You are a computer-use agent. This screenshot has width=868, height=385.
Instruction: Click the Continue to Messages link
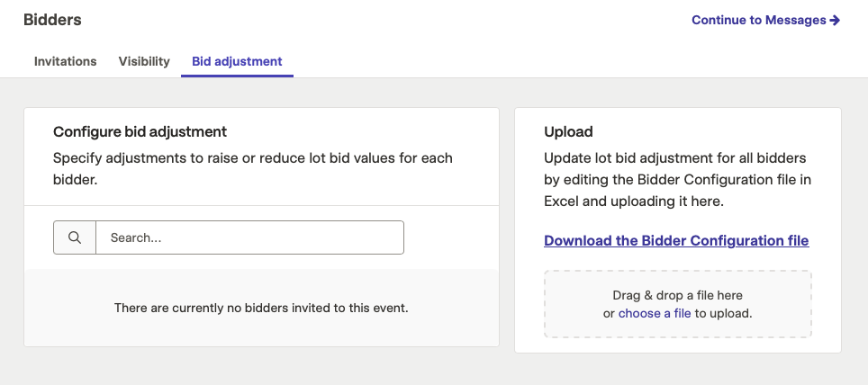click(x=765, y=20)
